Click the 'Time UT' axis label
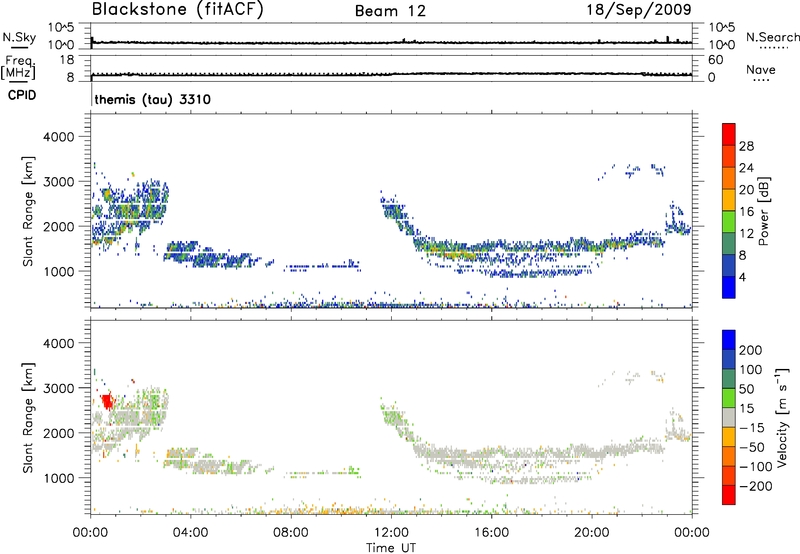Image resolution: width=800 pixels, height=554 pixels. (x=391, y=548)
